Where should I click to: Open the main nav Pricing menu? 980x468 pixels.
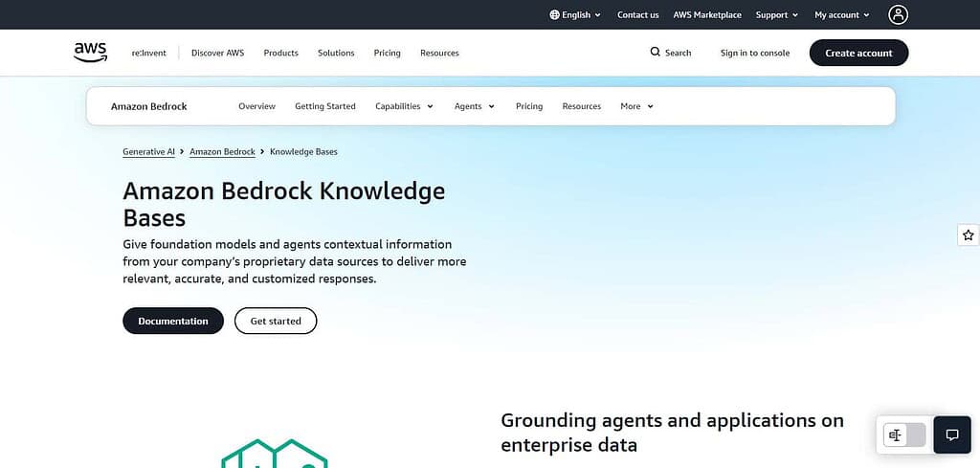[x=387, y=53]
